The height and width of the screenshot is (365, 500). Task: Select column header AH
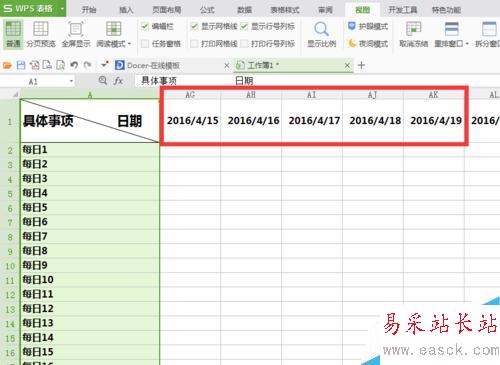[251, 95]
